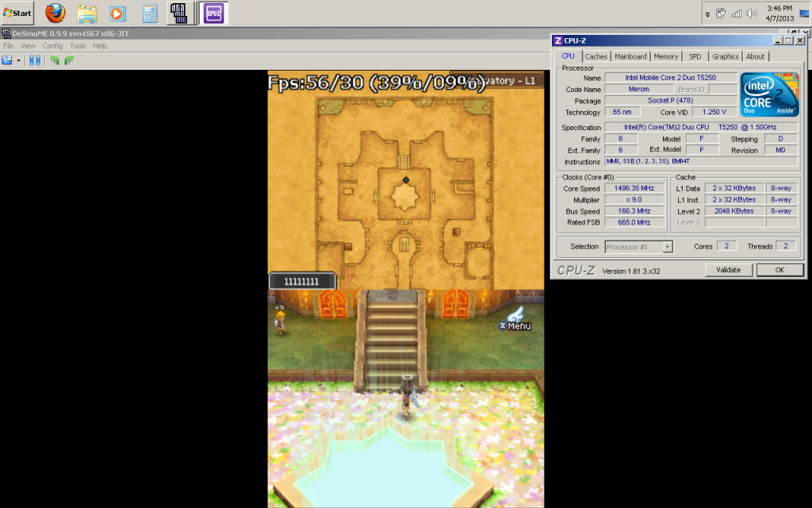Open the Tools menu in DeSmuME
The width and height of the screenshot is (812, 508).
pyautogui.click(x=78, y=46)
